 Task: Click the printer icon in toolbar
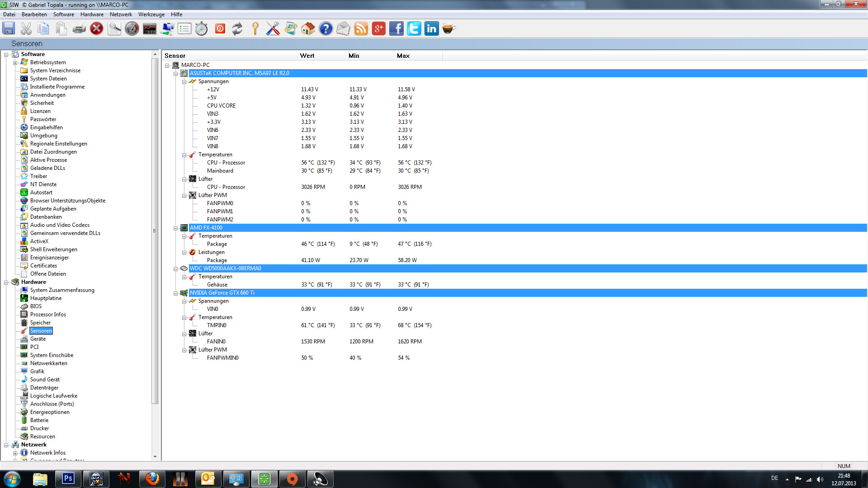point(79,29)
